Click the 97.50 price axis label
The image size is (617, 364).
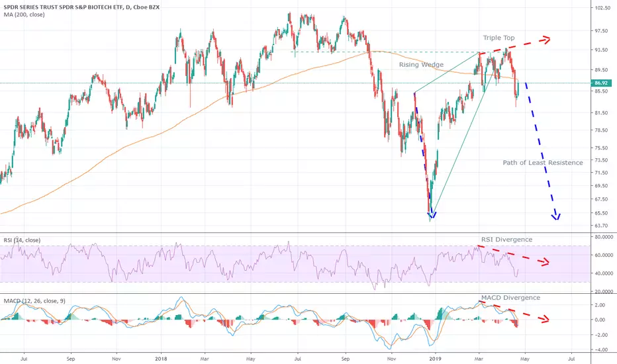tap(602, 30)
